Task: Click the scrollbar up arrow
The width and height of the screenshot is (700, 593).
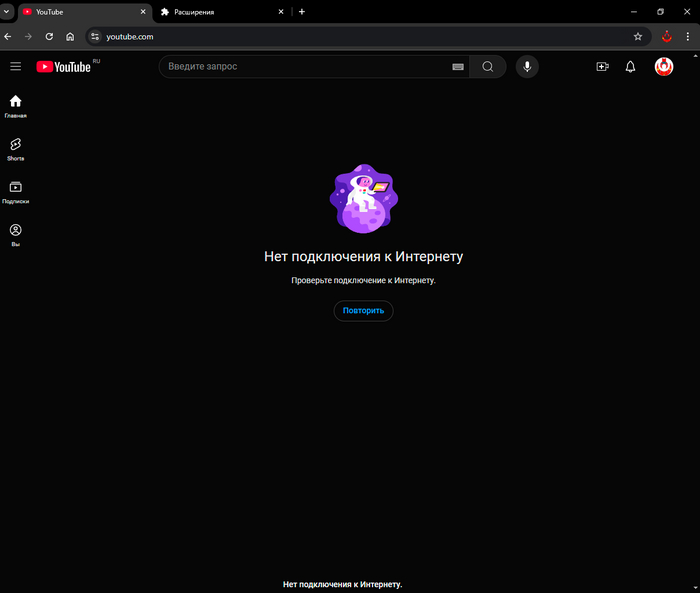Action: point(695,56)
